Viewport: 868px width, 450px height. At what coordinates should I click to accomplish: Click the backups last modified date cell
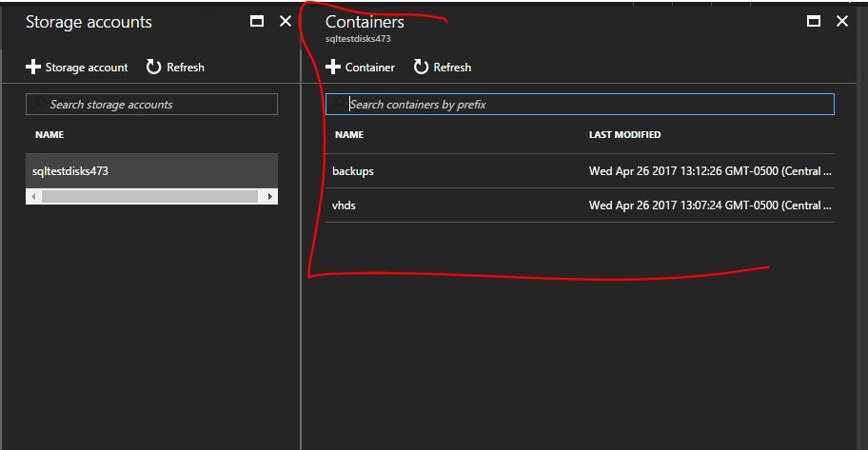pos(710,171)
